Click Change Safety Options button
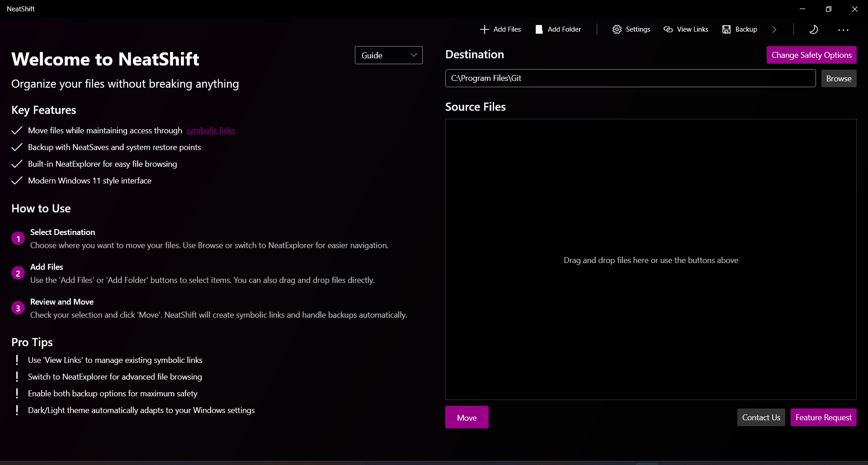The width and height of the screenshot is (868, 465). tap(811, 55)
